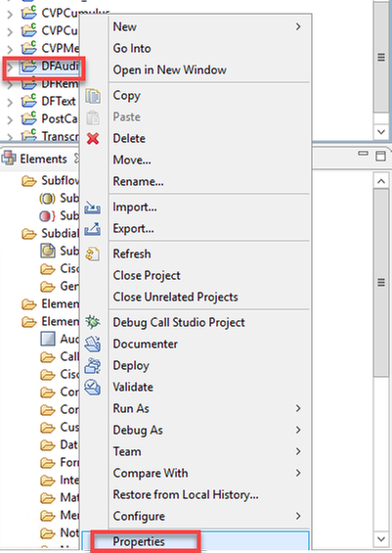Click the Copy icon in context menu

[x=93, y=96]
